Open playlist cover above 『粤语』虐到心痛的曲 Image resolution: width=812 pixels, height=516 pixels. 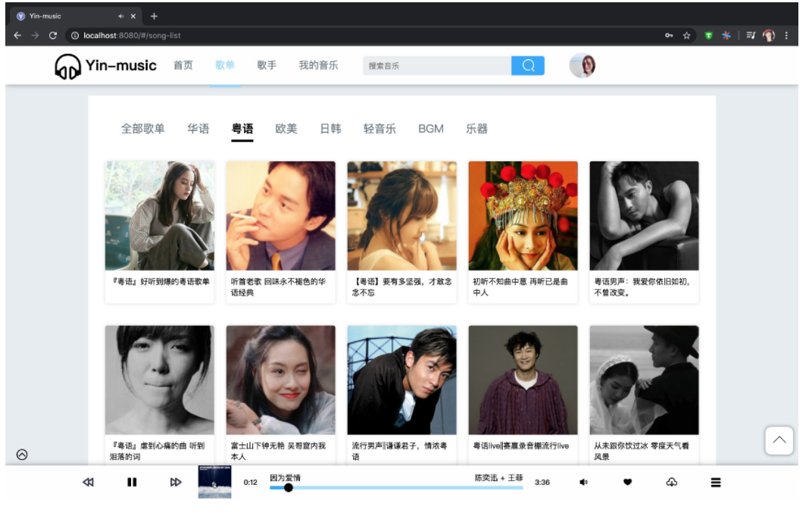pos(160,380)
